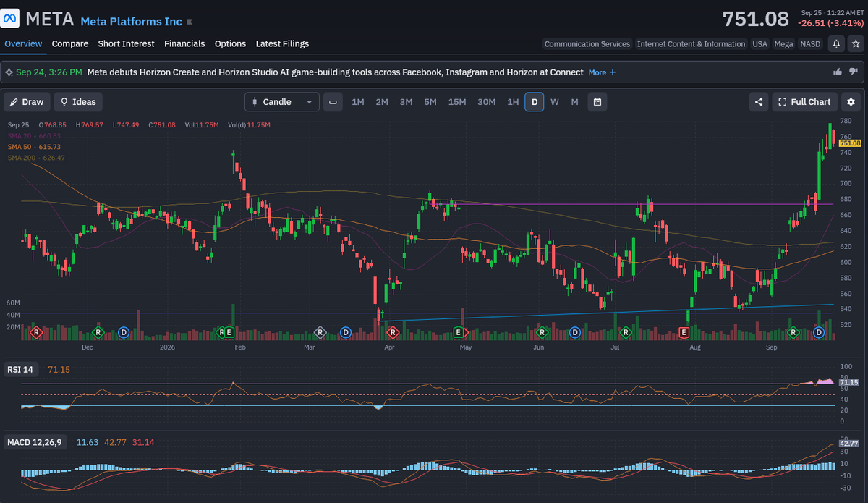Select the W weekly interval

(x=555, y=102)
